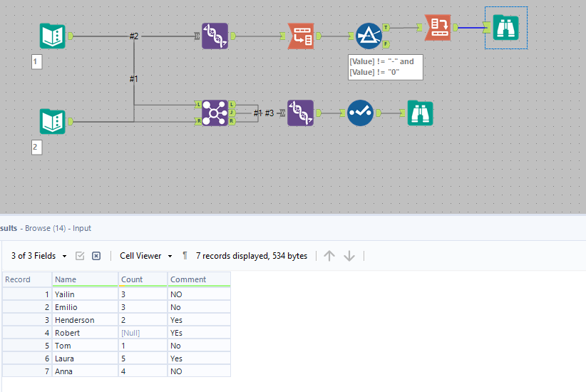586x392 pixels.
Task: Open the Cell Viewer dropdown
Action: point(145,256)
